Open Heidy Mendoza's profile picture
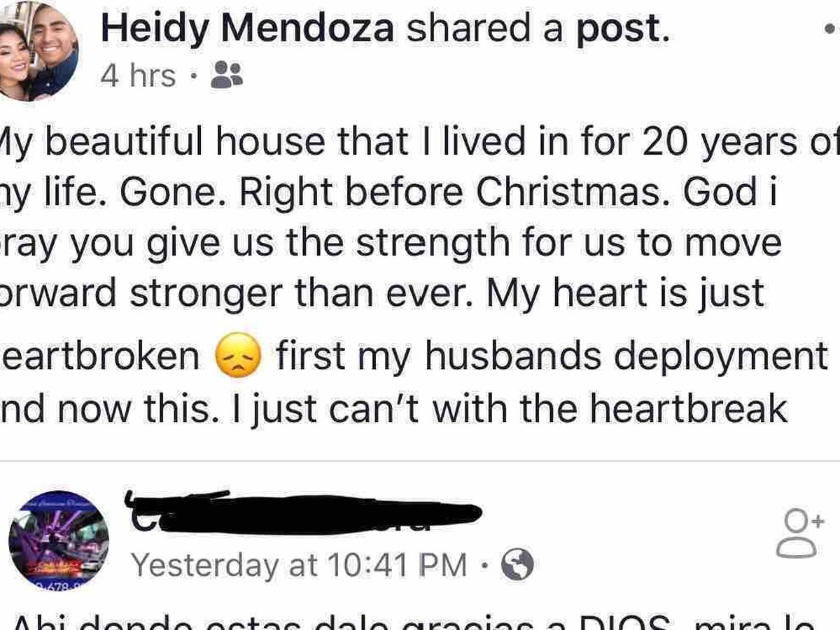 38,50
